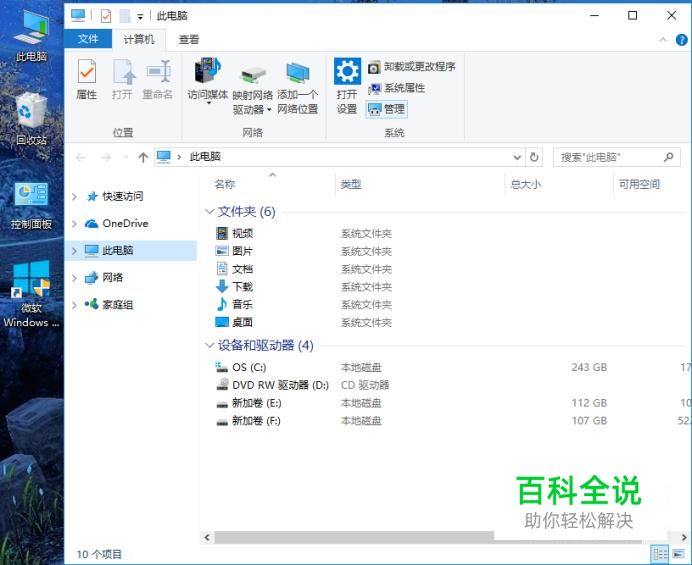Select the 视频 folder

click(x=234, y=233)
